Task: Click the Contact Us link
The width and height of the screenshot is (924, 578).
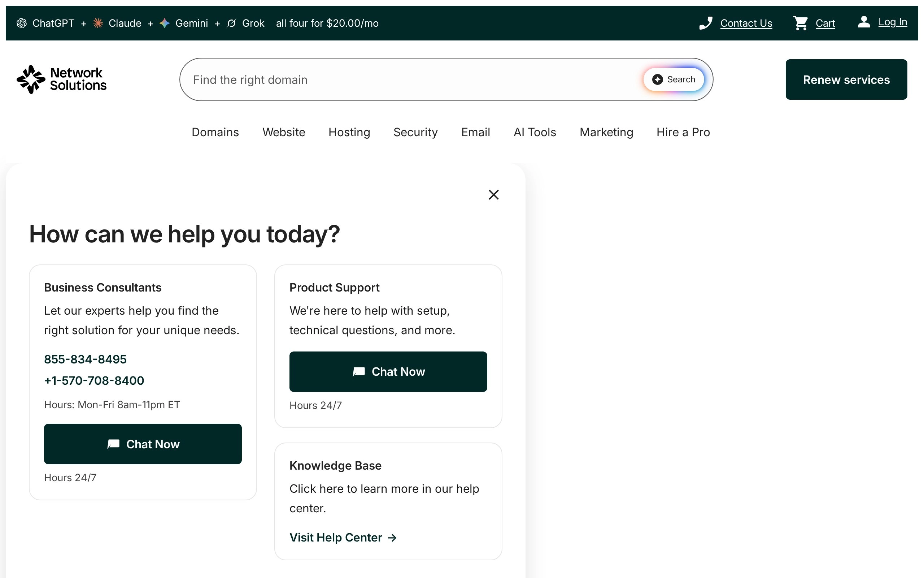Action: point(746,23)
